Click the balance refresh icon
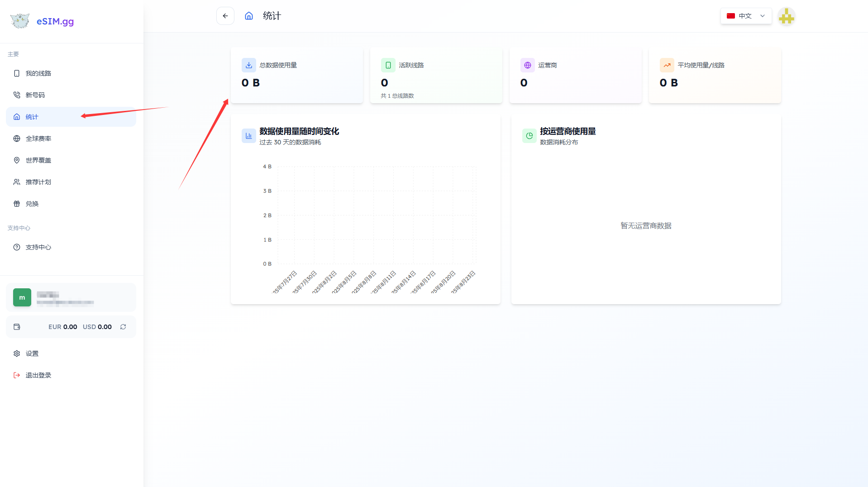 [x=123, y=327]
